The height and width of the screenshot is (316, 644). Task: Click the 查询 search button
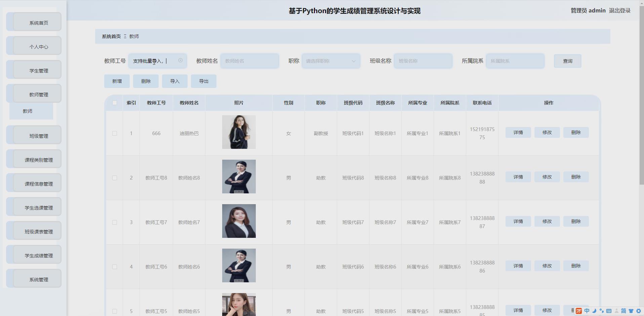click(x=567, y=61)
